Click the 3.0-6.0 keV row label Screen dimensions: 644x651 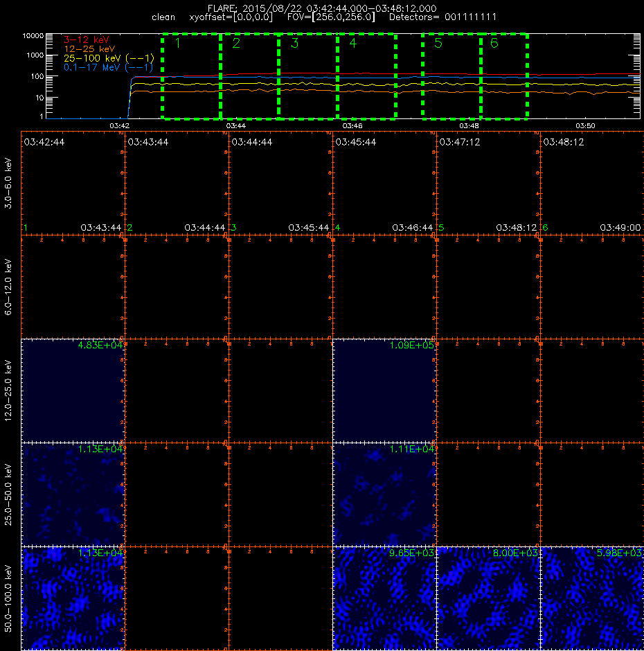pyautogui.click(x=8, y=183)
